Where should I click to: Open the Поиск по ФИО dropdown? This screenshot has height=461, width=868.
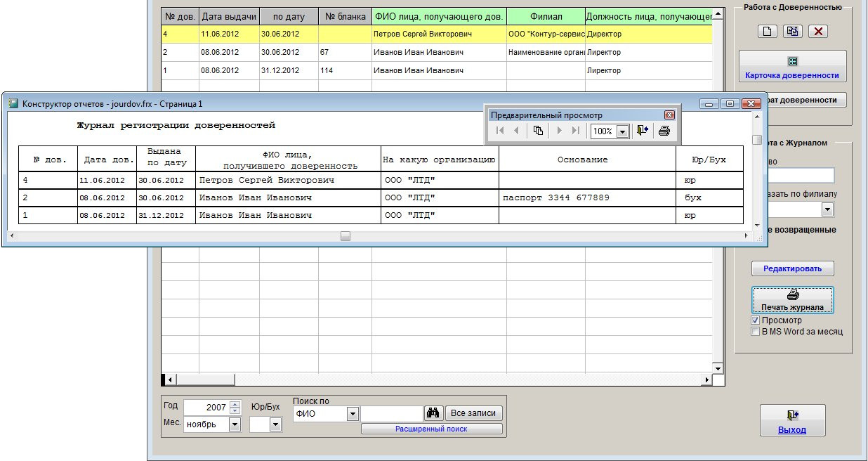coord(353,414)
